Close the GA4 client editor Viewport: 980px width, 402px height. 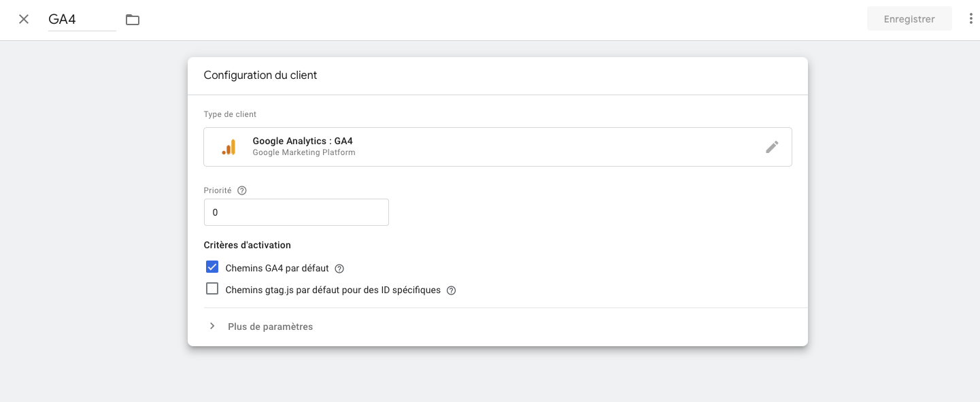pos(24,19)
